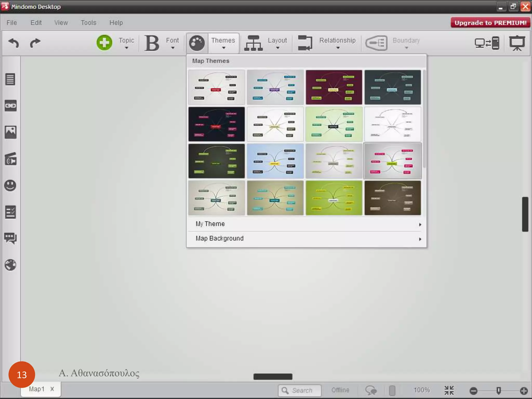Click the fit-map-to-screen arrows icon
The image size is (532, 399).
449,390
